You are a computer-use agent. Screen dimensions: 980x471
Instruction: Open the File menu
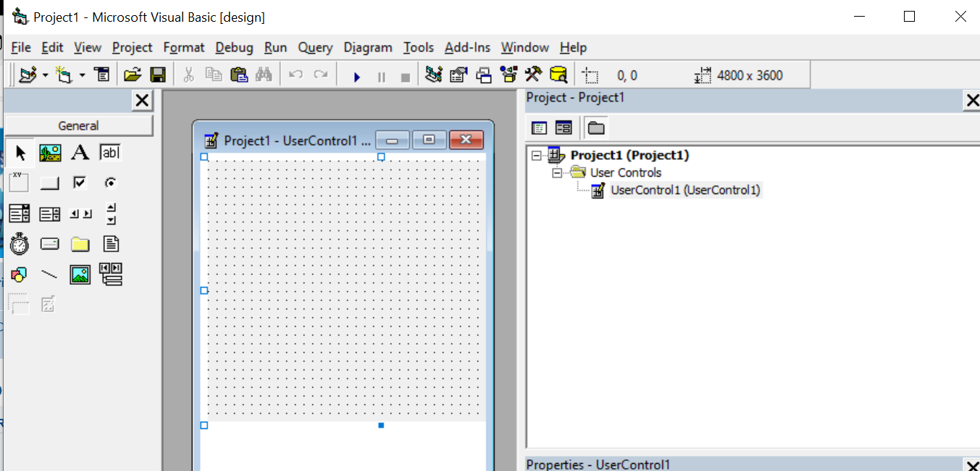click(21, 47)
